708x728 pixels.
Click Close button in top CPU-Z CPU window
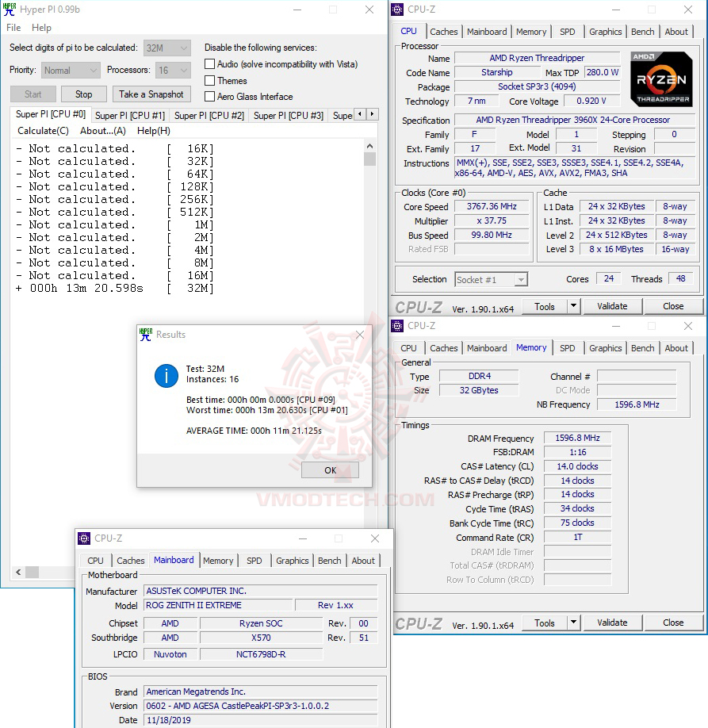click(x=673, y=306)
